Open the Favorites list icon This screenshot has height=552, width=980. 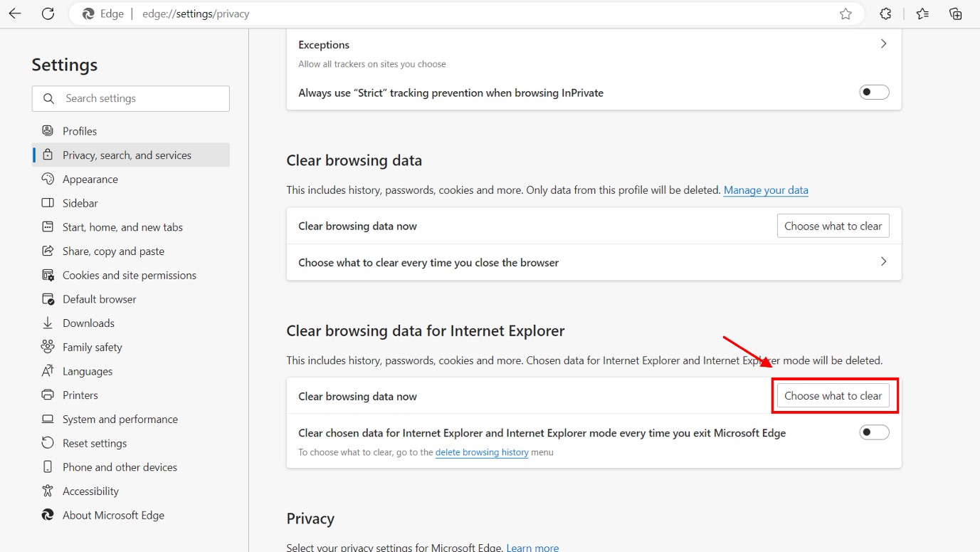click(x=922, y=14)
